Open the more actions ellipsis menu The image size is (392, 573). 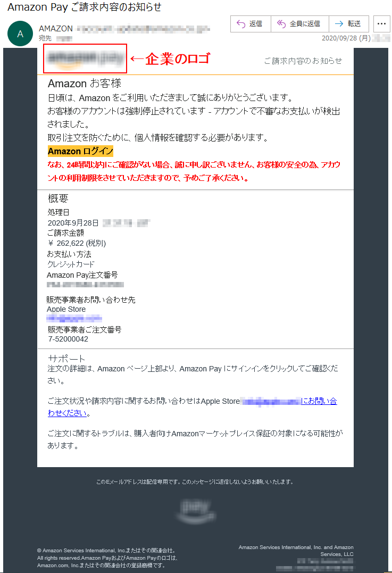click(x=381, y=24)
